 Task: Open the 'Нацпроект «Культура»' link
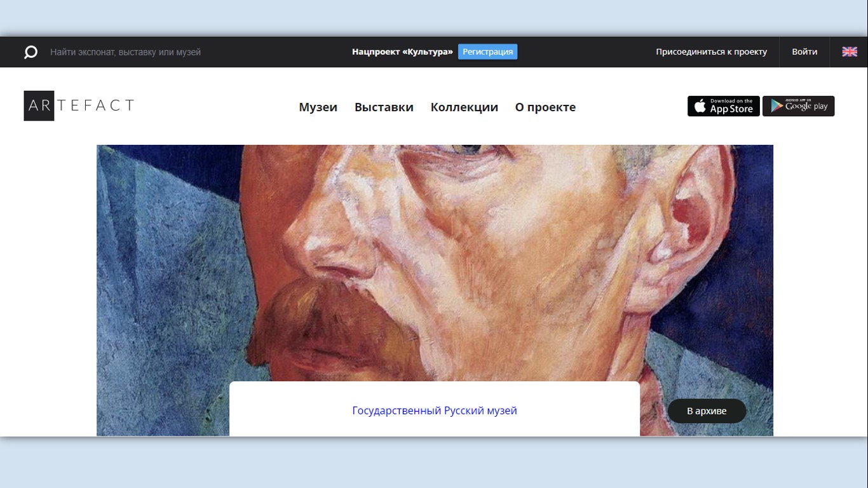(402, 52)
